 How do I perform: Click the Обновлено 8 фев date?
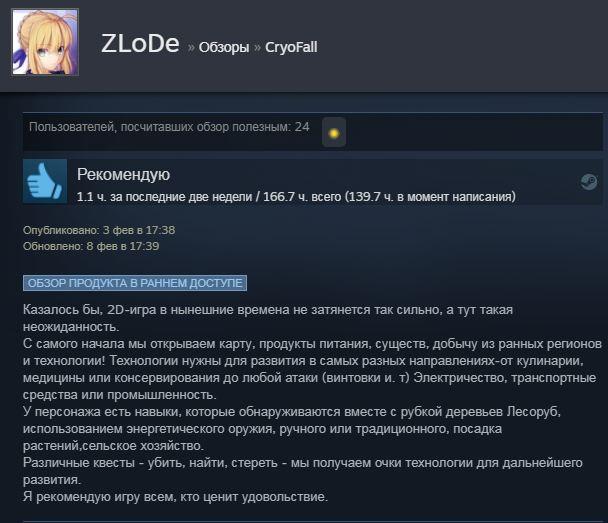[91, 246]
